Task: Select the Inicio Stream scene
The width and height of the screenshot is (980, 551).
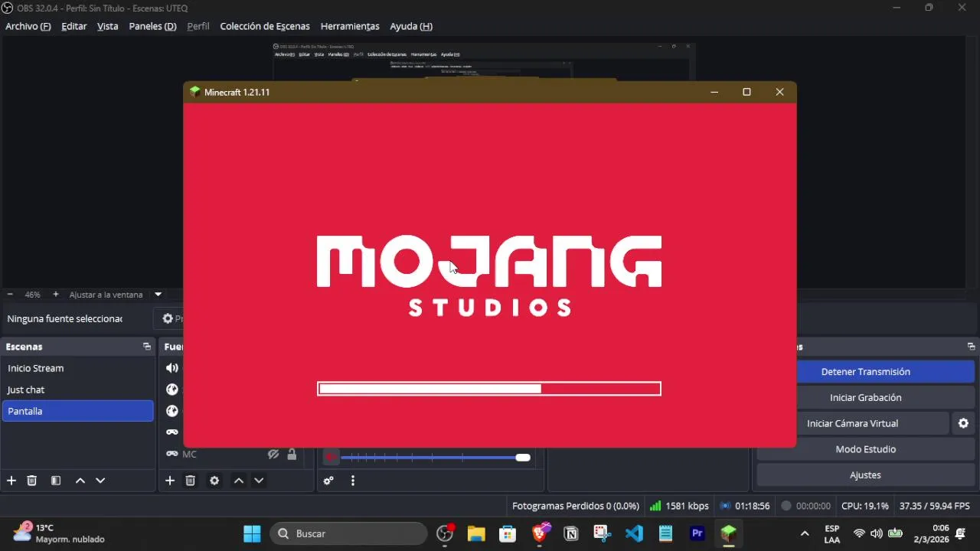Action: [x=77, y=368]
